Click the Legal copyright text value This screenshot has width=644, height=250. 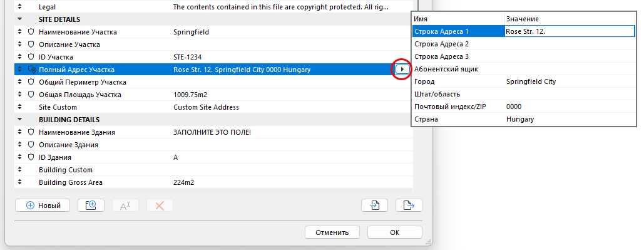pyautogui.click(x=281, y=7)
